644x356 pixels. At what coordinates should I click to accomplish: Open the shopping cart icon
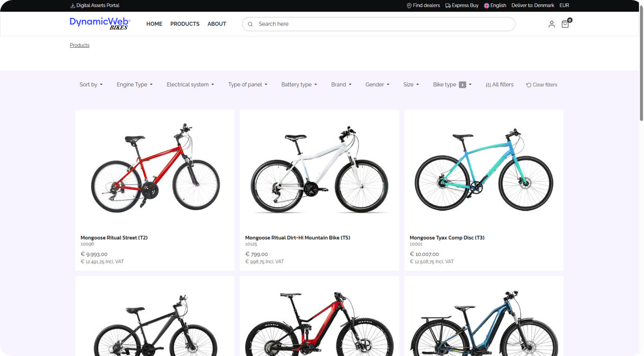pyautogui.click(x=565, y=24)
